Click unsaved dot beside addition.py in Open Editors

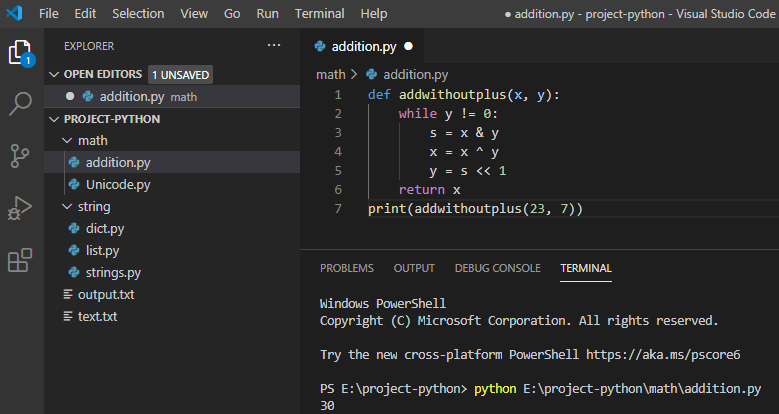pos(70,96)
